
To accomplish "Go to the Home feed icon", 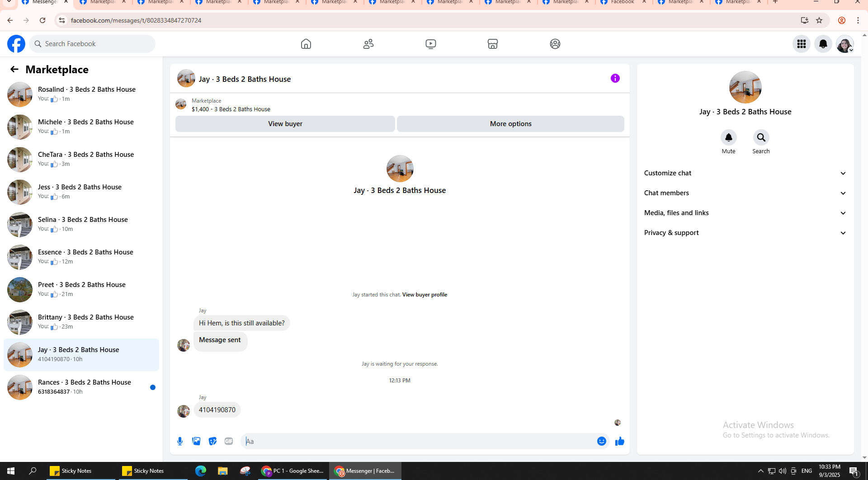I will coord(306,44).
